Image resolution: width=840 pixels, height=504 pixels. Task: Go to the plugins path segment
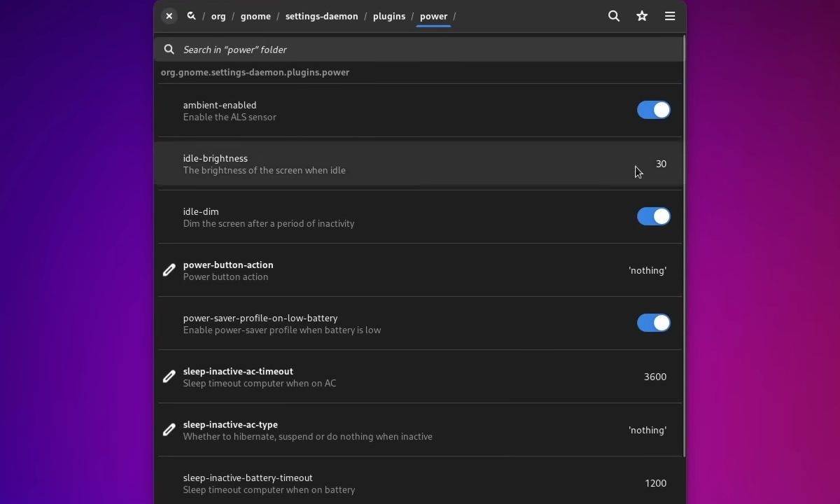tap(388, 16)
